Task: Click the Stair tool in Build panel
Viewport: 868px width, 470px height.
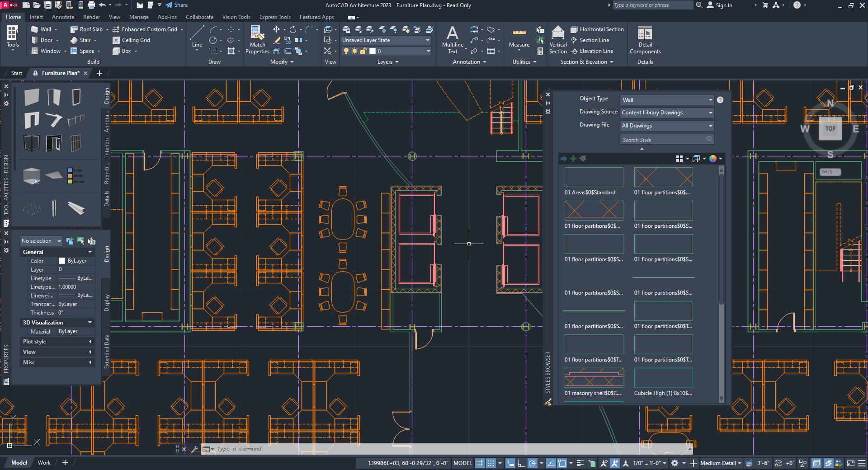Action: coord(81,40)
